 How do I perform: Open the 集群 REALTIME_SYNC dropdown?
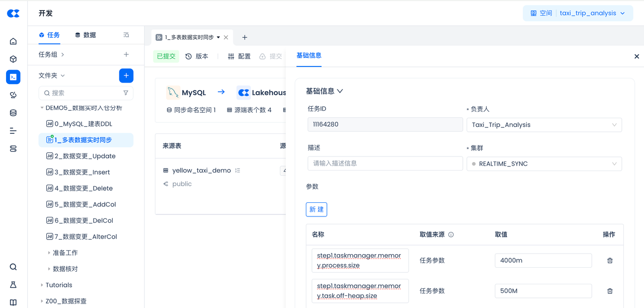pyautogui.click(x=544, y=164)
